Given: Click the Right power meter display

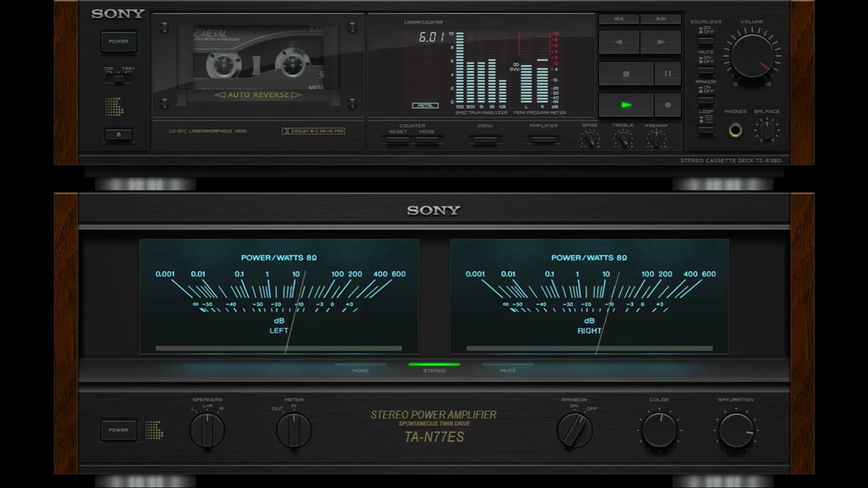Looking at the screenshot, I should coord(589,296).
